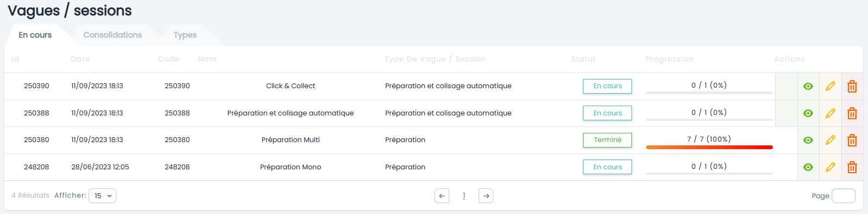Open the Types tab
The height and width of the screenshot is (214, 868).
(185, 35)
